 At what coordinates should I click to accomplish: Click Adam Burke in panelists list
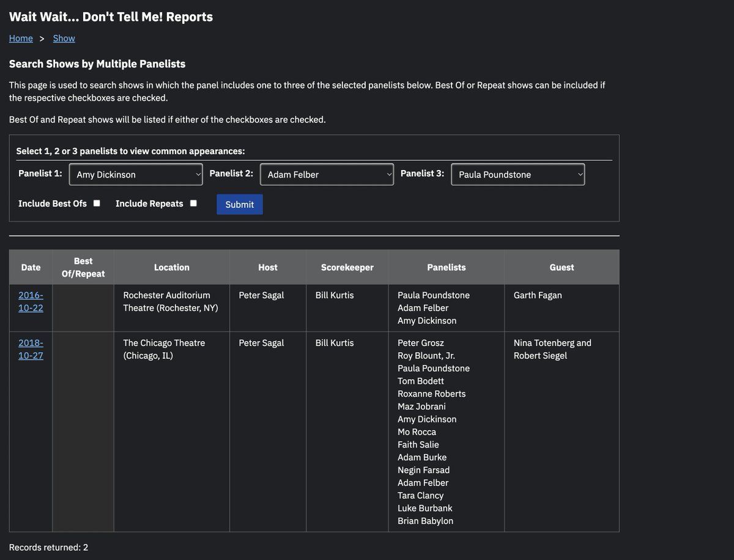[422, 457]
